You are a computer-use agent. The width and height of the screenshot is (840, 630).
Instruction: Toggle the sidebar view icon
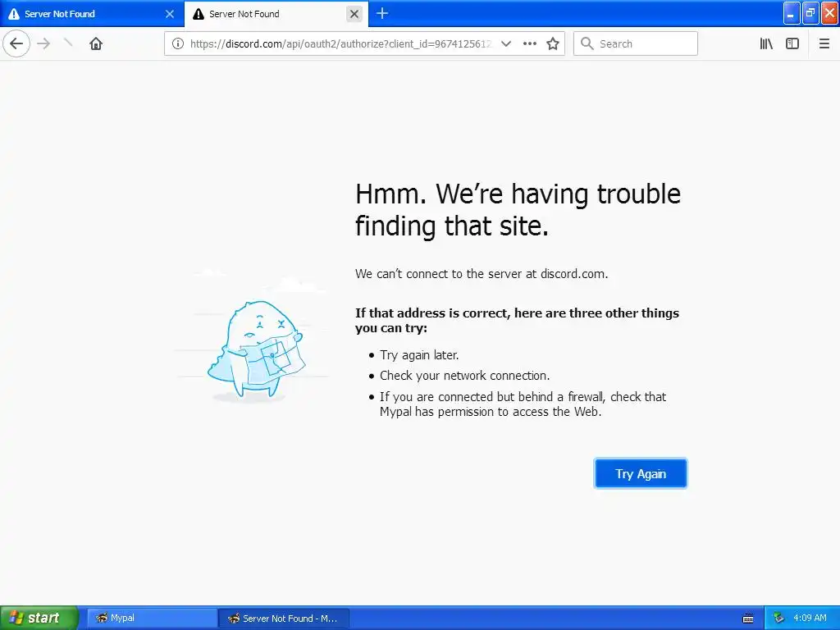[x=792, y=44]
